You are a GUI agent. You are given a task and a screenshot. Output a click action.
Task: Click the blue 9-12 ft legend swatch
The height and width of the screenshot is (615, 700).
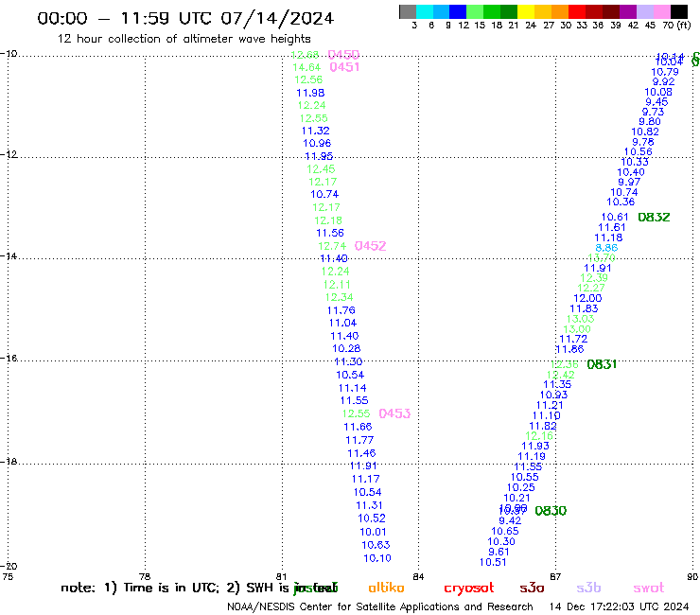[458, 11]
